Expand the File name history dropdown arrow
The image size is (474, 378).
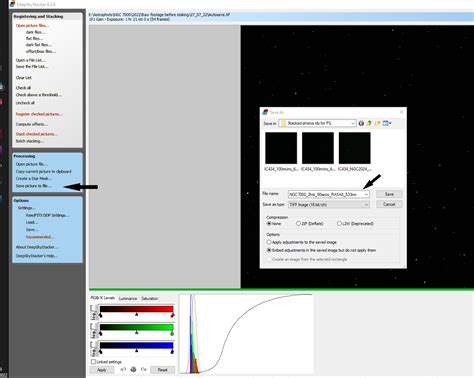click(366, 194)
